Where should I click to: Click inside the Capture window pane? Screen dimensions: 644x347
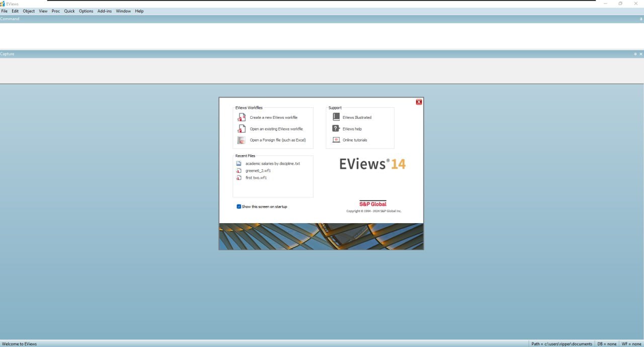[322, 71]
